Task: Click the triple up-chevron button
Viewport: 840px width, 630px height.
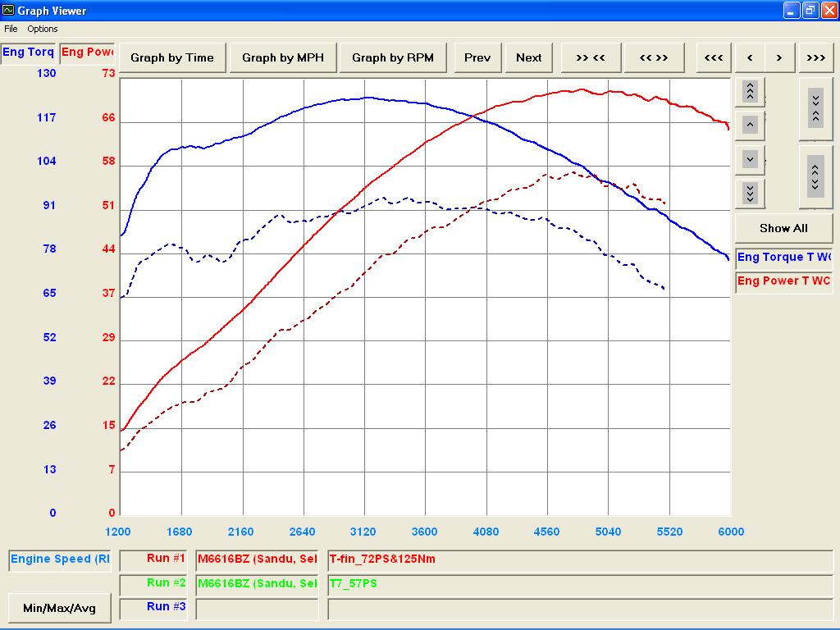Action: point(750,92)
